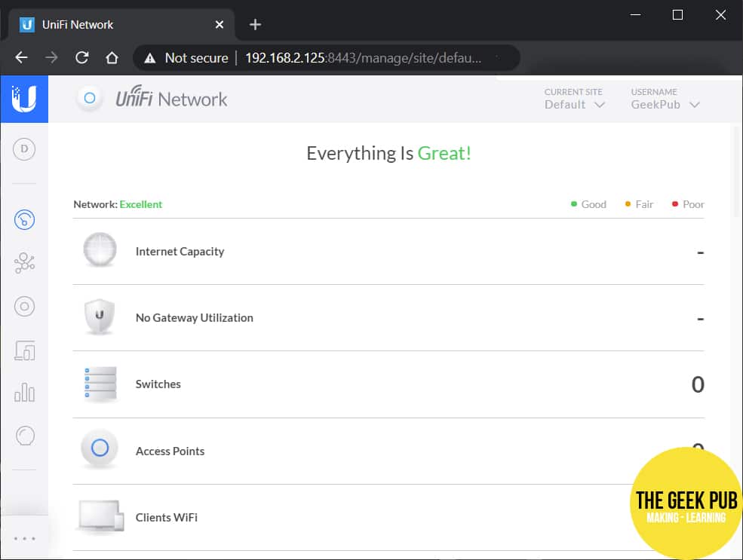The image size is (743, 560).
Task: Minimize the browser window
Action: coord(635,14)
